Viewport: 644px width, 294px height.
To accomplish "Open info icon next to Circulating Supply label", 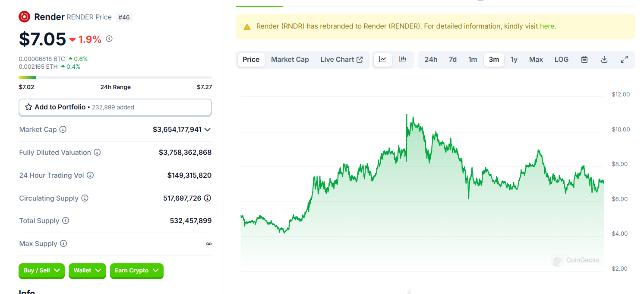I will click(x=85, y=198).
